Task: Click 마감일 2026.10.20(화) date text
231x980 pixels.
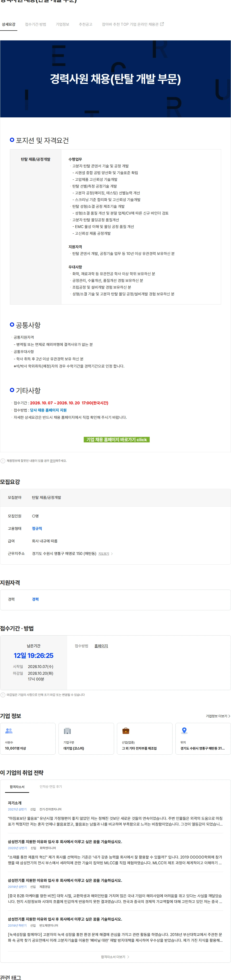Action: click(40, 673)
